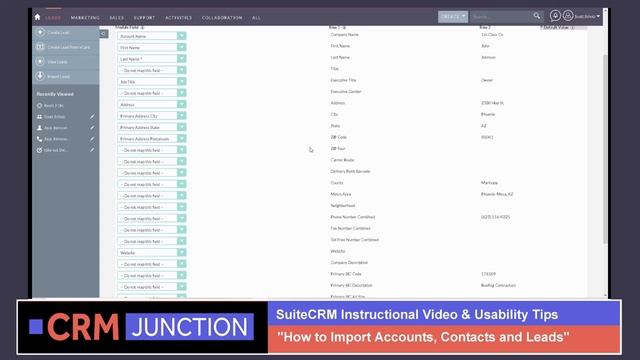The width and height of the screenshot is (640, 360).
Task: Click the 'Maricopa' county value
Action: click(x=489, y=183)
